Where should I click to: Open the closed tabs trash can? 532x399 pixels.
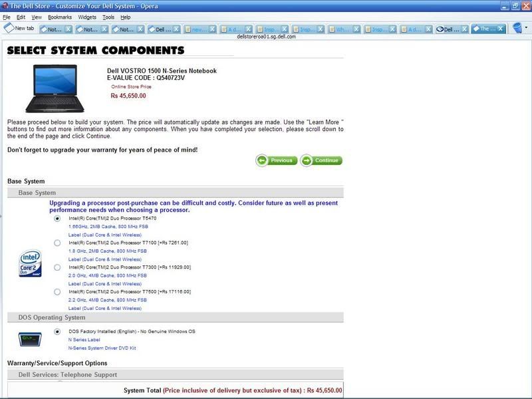click(517, 28)
